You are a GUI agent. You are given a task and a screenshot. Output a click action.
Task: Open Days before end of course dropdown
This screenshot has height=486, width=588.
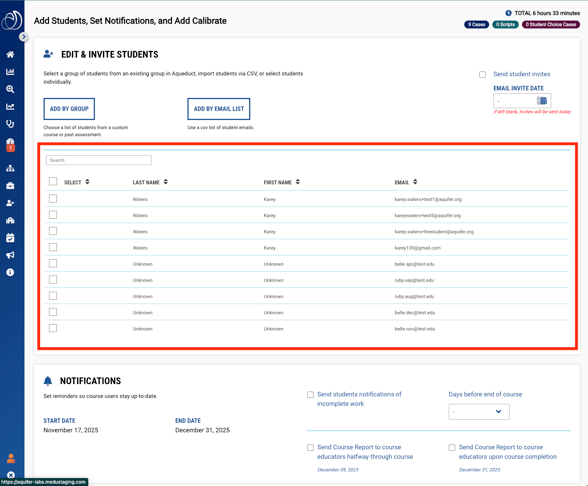point(479,412)
